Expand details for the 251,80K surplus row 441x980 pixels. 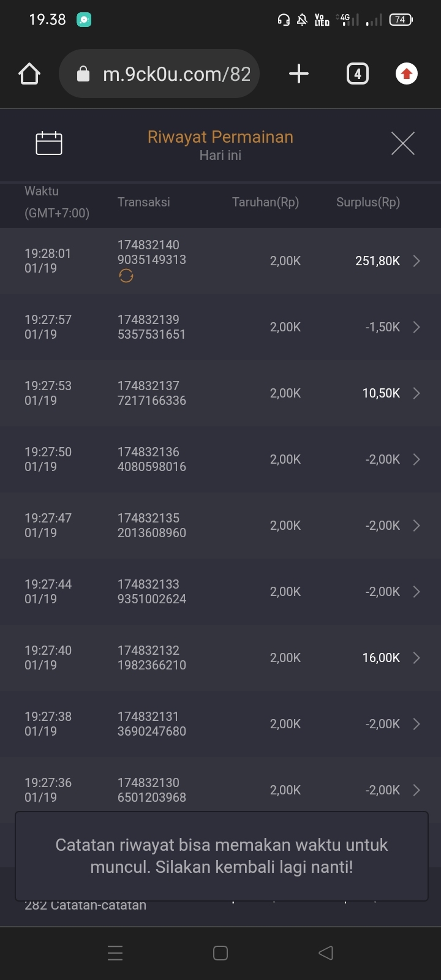[417, 261]
